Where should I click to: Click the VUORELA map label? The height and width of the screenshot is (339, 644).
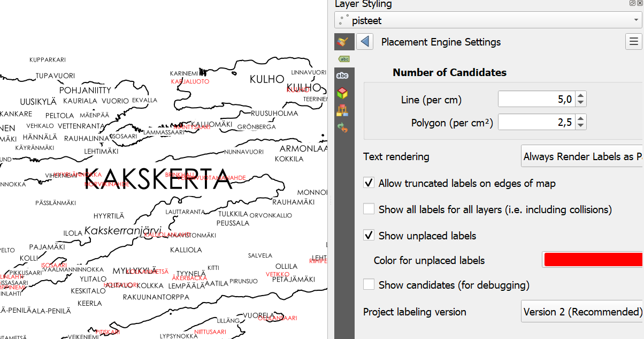[258, 315]
